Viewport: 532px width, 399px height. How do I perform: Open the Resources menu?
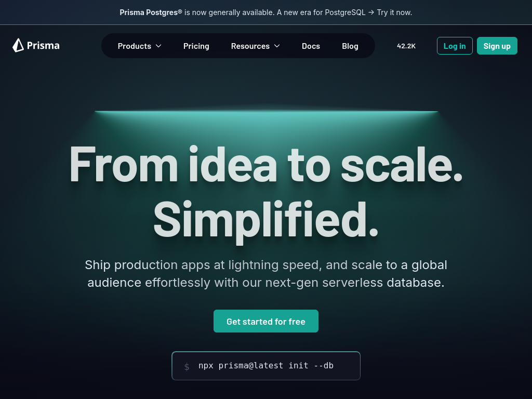250,46
